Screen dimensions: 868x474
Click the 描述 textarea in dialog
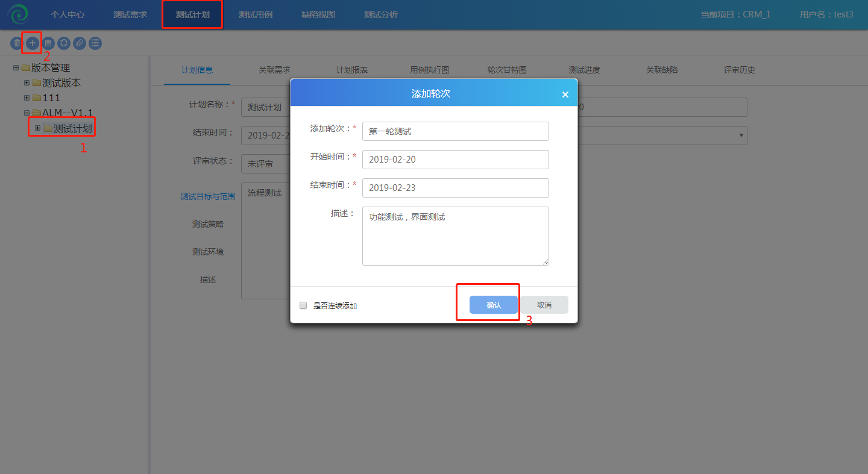(x=455, y=235)
